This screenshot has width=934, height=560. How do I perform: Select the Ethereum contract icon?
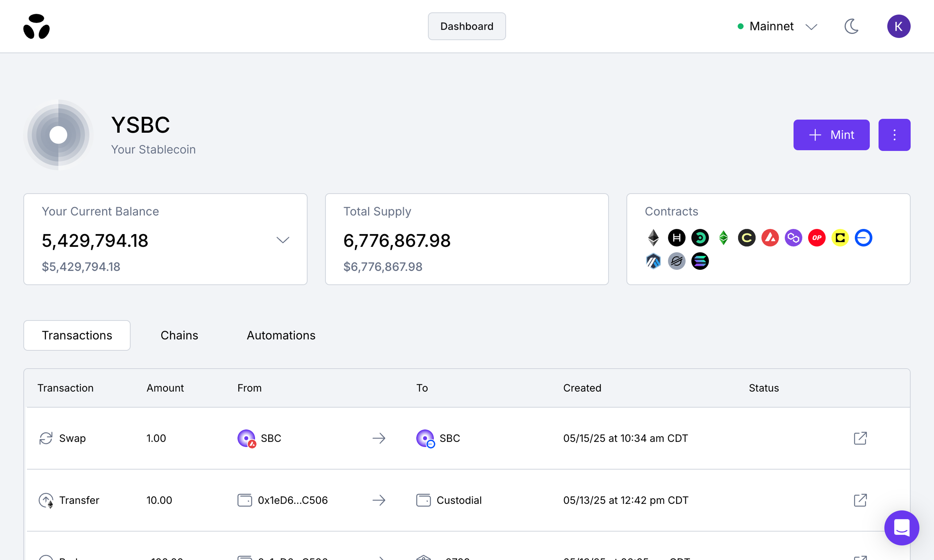(x=653, y=238)
